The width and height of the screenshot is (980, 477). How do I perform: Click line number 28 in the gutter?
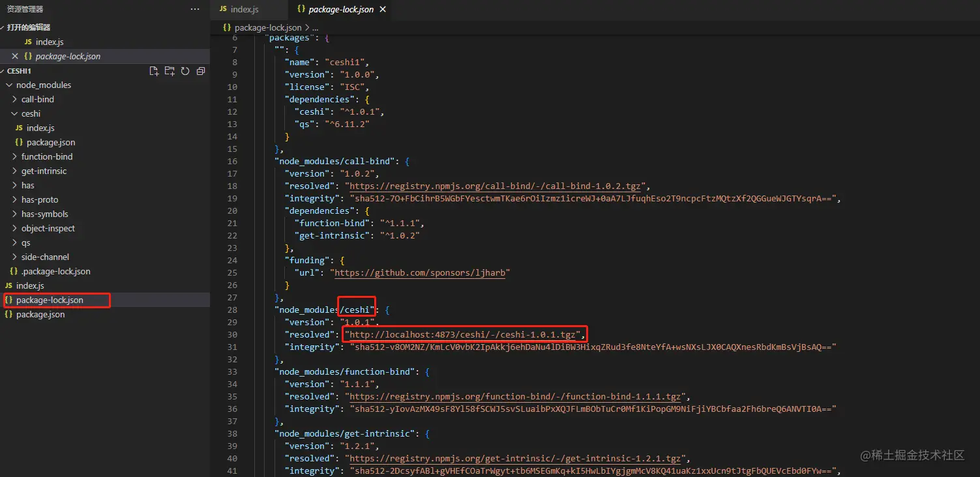pos(232,310)
